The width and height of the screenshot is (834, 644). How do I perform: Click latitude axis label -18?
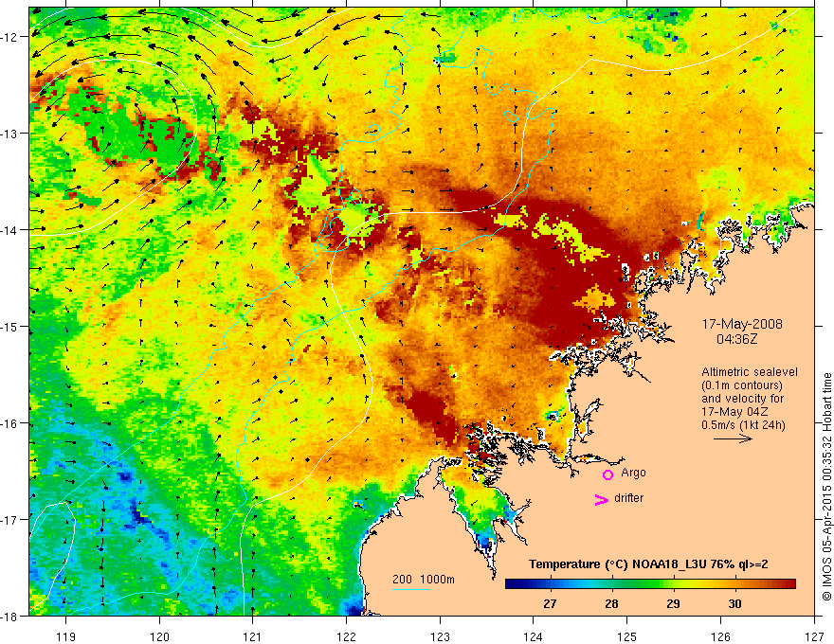(x=10, y=616)
